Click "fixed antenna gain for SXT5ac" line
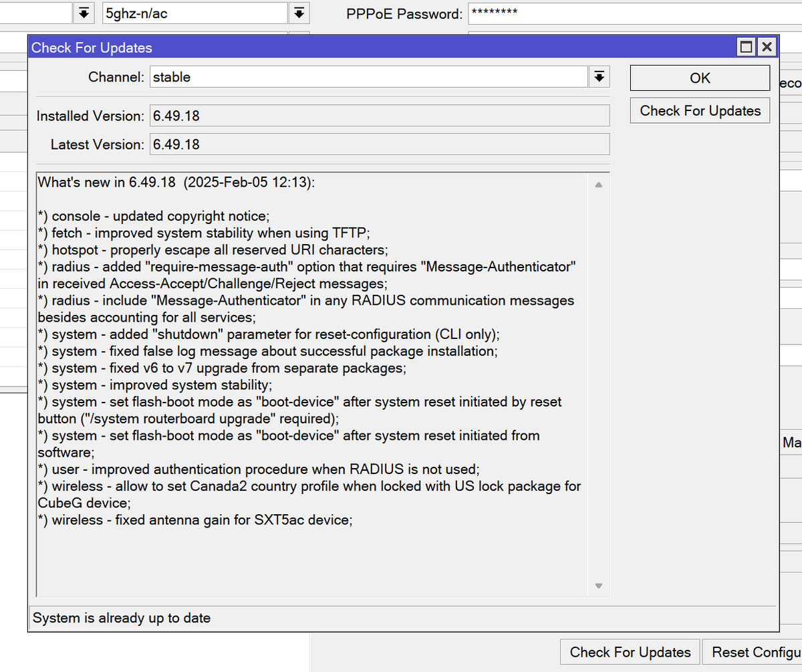Viewport: 802px width, 672px height. (194, 520)
